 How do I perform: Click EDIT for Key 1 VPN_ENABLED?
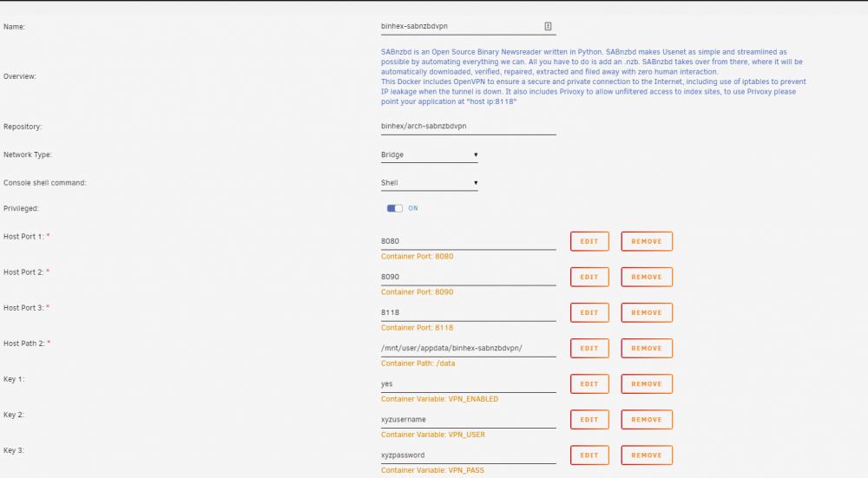[589, 384]
